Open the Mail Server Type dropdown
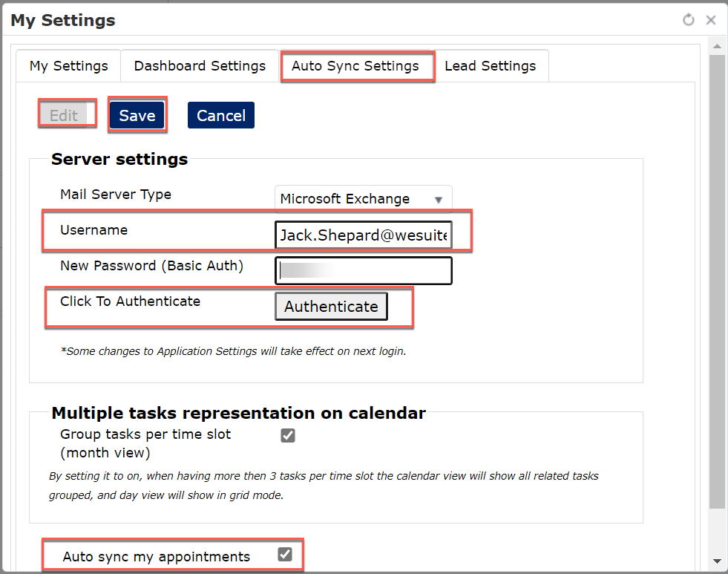The image size is (728, 574). (x=364, y=198)
